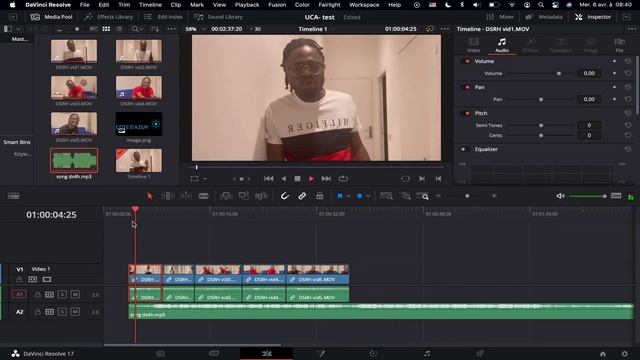Image resolution: width=640 pixels, height=360 pixels.
Task: Open the Timeline View Options icon
Action: (x=13, y=196)
